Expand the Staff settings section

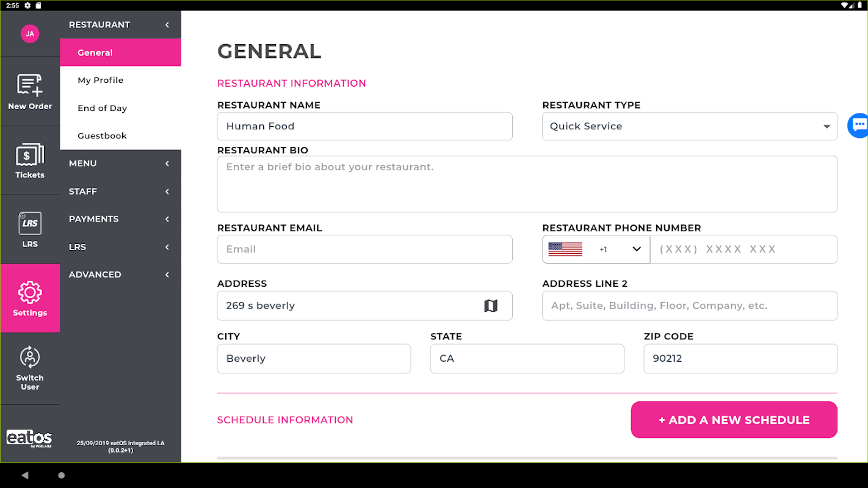[x=120, y=192]
